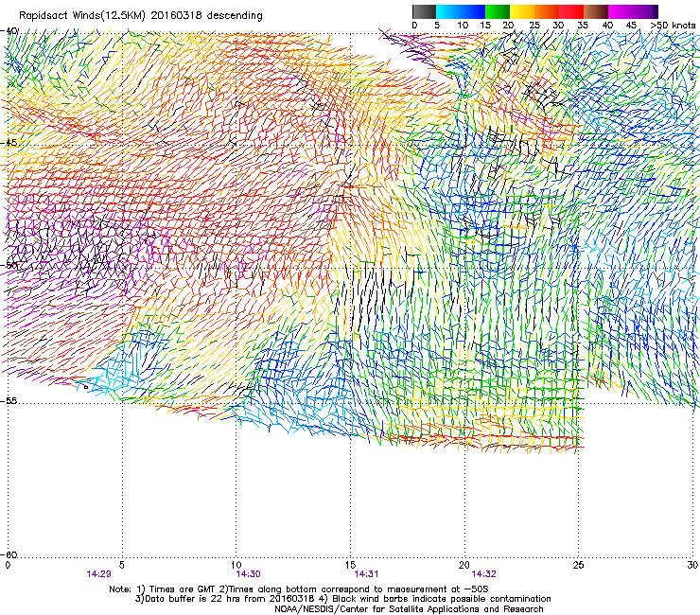Select the red 30-35 knots legend swatch
The width and height of the screenshot is (700, 615).
(x=571, y=11)
